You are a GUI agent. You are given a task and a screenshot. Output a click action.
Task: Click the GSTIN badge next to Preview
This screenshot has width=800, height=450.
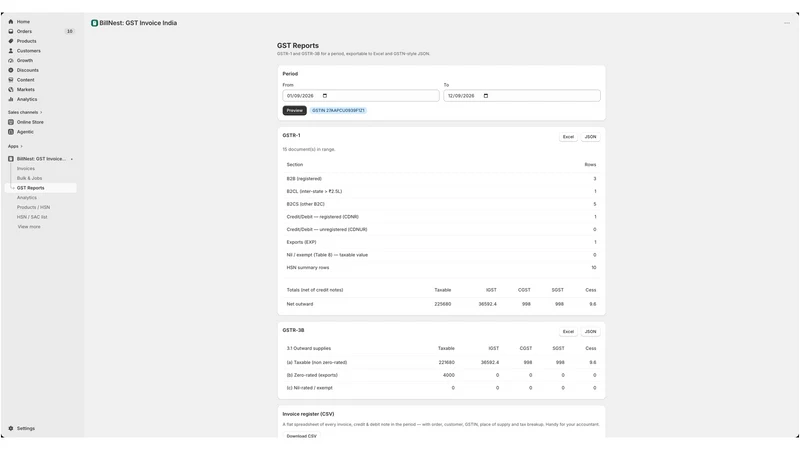pos(338,110)
